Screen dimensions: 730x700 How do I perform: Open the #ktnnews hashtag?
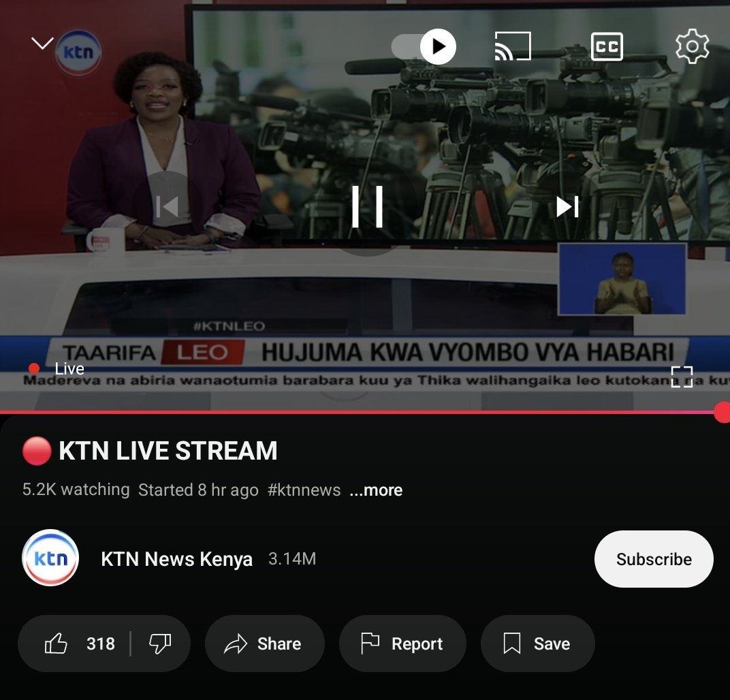point(305,490)
